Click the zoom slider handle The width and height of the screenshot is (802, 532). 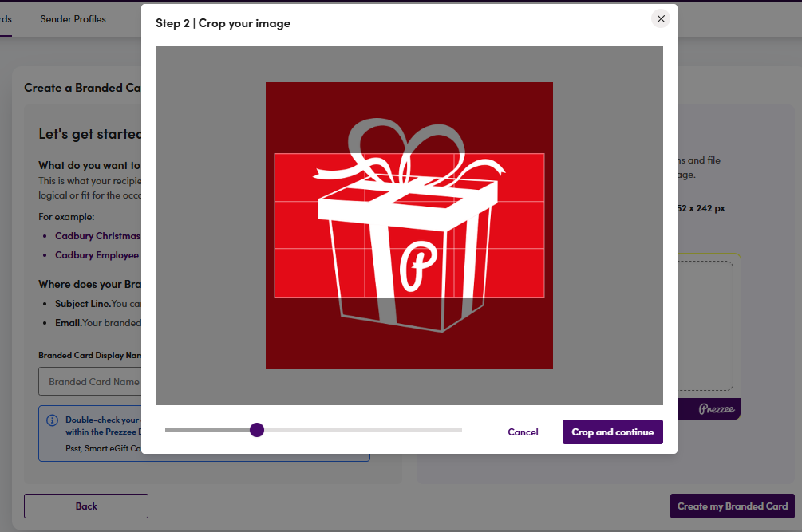(x=257, y=430)
